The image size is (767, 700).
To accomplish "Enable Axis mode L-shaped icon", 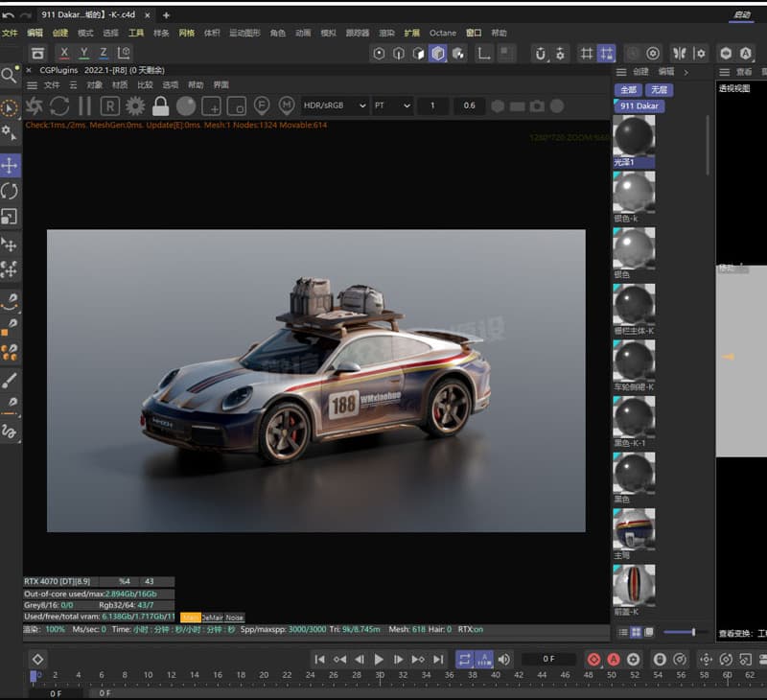I will pyautogui.click(x=484, y=54).
